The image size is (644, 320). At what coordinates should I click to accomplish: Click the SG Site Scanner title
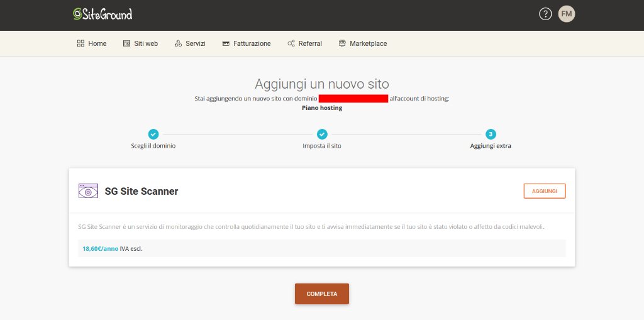142,191
